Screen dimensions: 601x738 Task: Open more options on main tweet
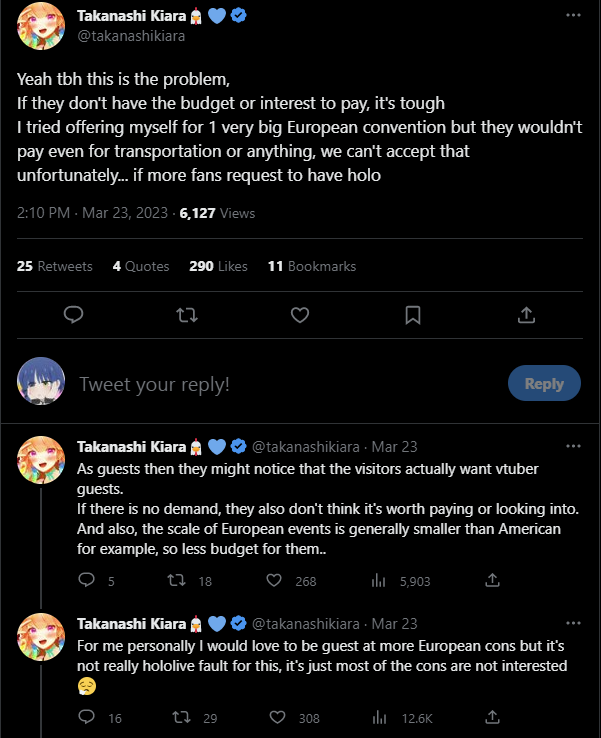[573, 16]
